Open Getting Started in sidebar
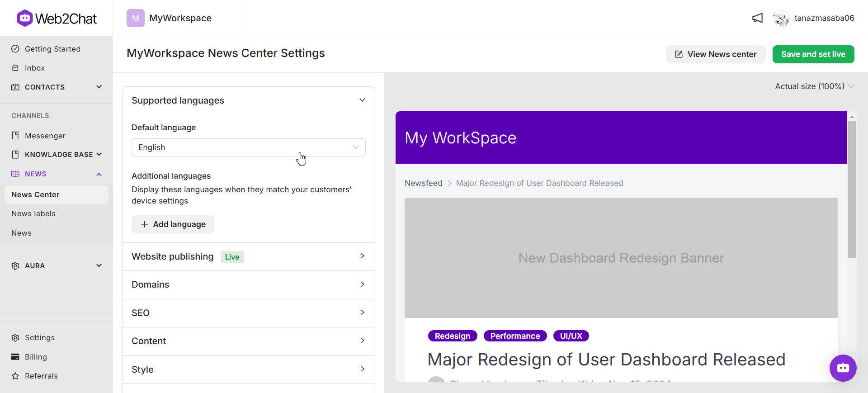The image size is (868, 393). coord(52,49)
